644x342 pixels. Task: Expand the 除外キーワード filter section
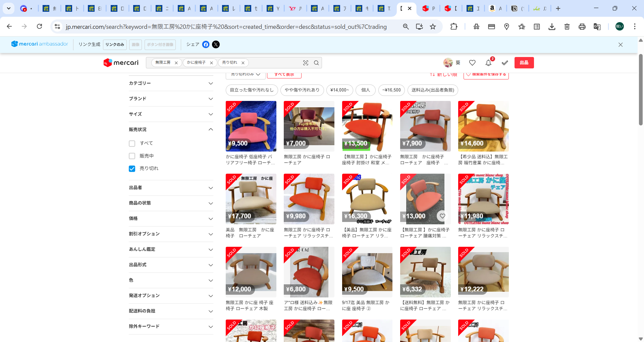(171, 327)
